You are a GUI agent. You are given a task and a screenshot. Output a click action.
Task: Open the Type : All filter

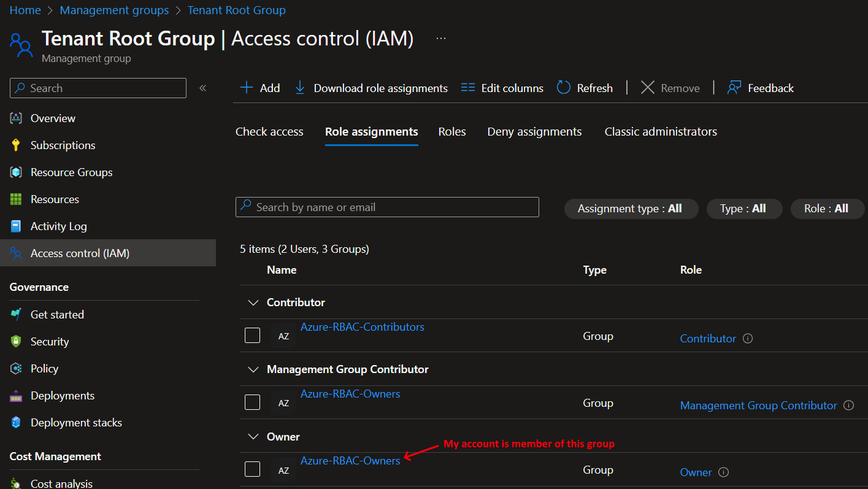click(x=745, y=209)
